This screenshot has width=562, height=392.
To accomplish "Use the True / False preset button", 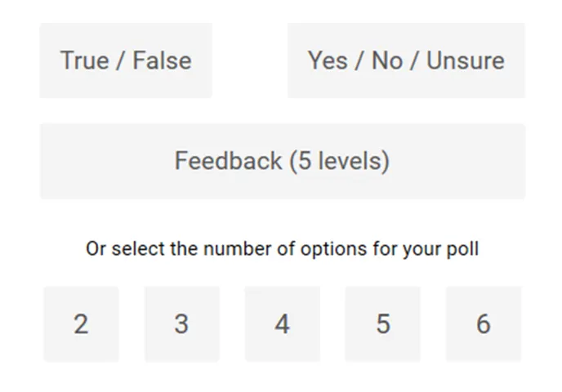I will 126,60.
